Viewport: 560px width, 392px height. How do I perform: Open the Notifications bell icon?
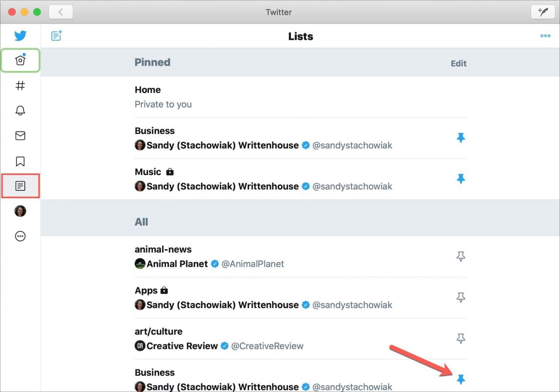(20, 111)
